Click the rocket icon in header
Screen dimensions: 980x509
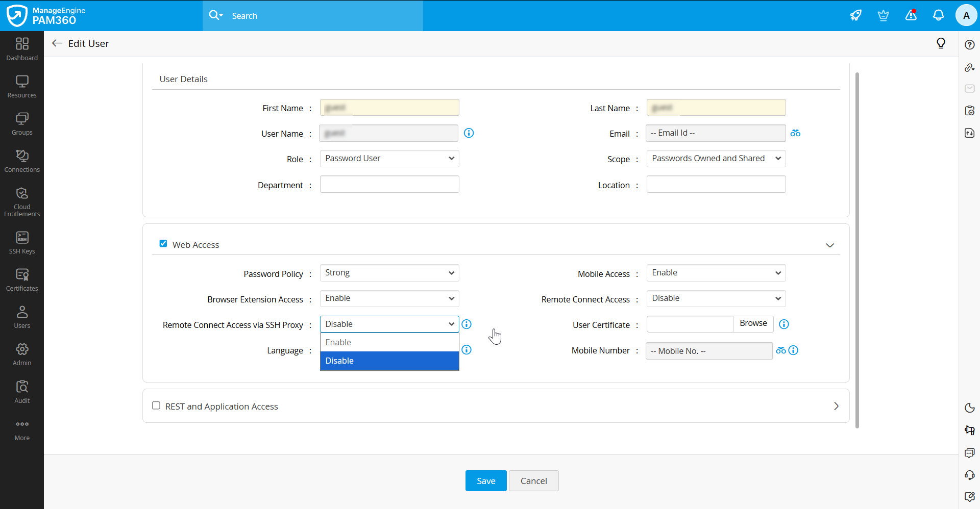856,15
